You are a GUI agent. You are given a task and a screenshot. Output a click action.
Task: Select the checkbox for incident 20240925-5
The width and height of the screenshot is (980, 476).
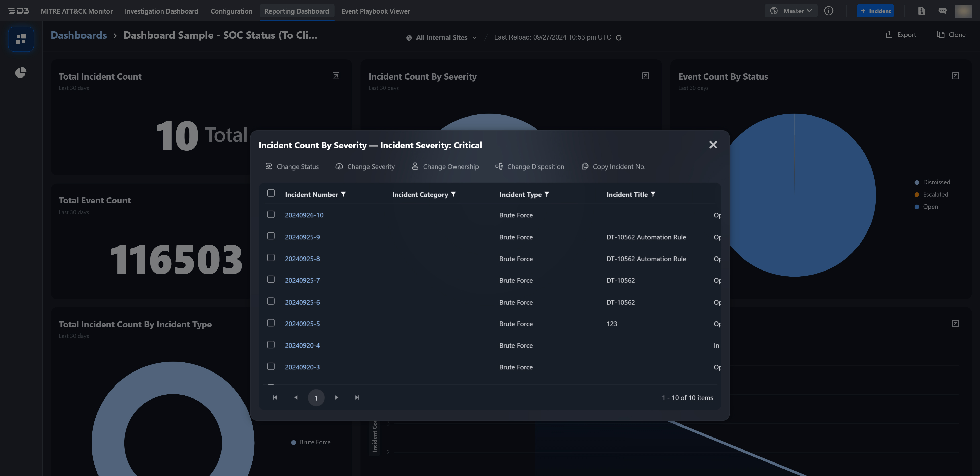click(x=271, y=323)
